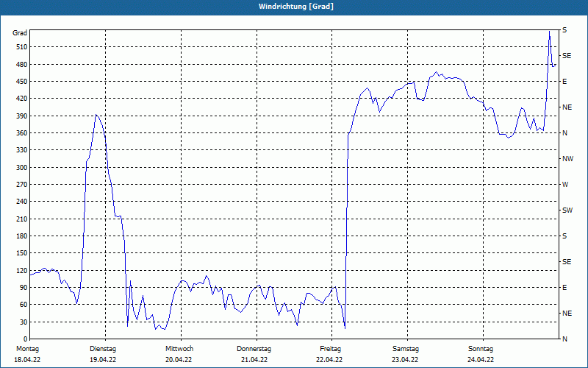Select the 0 y-axis tick value

click(25, 339)
